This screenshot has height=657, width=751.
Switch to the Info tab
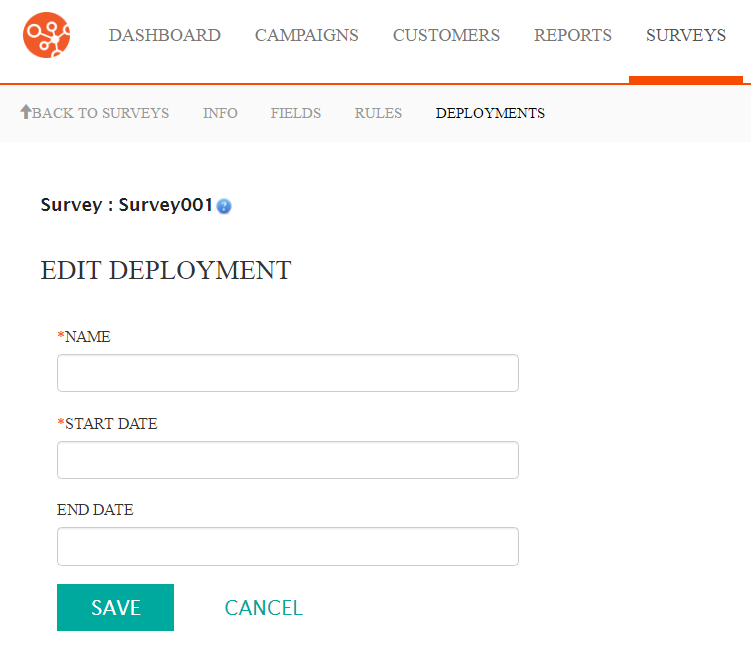[x=220, y=113]
